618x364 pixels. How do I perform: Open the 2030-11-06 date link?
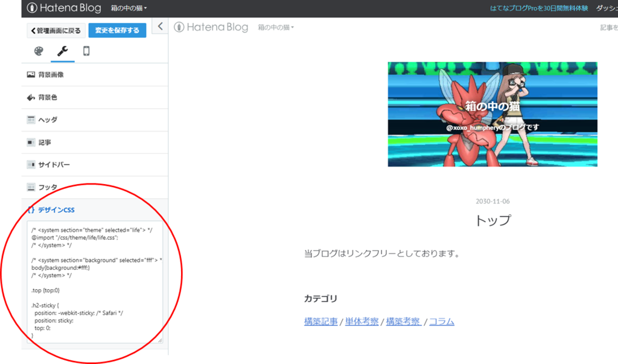click(x=492, y=202)
